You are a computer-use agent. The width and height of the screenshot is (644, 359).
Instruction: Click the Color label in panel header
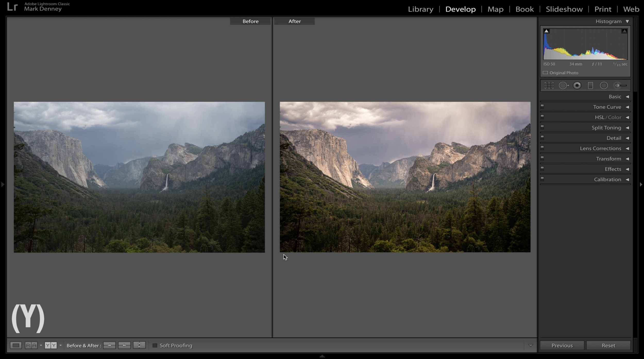[614, 117]
